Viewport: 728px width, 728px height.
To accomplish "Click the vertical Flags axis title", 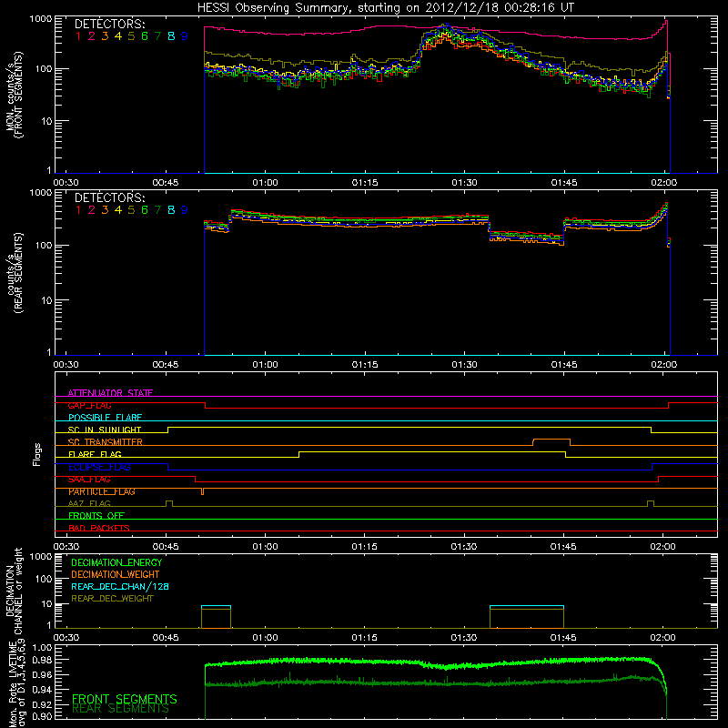I will (37, 454).
